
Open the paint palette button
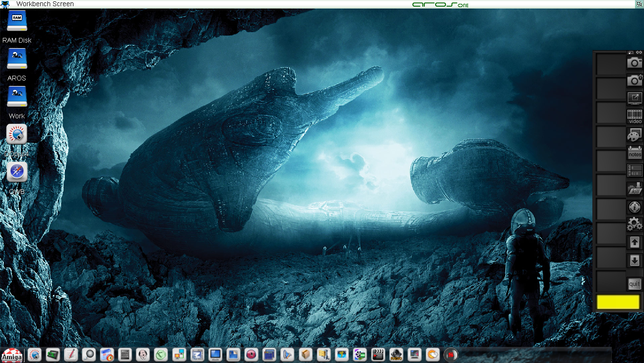(635, 135)
